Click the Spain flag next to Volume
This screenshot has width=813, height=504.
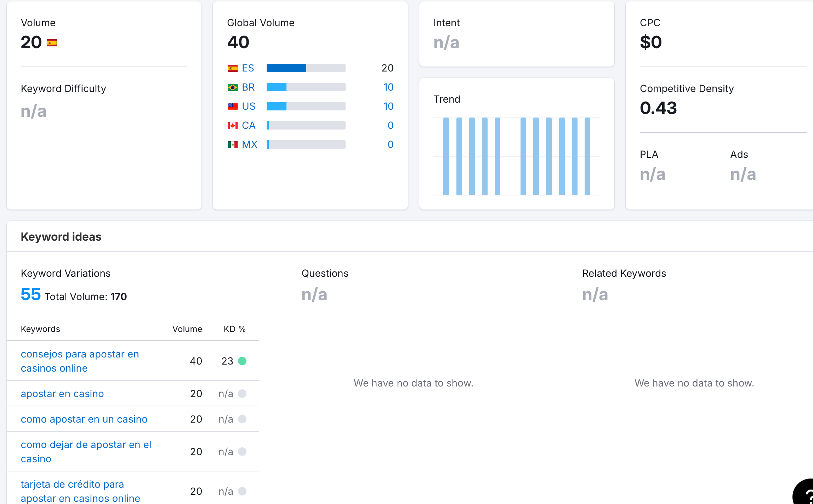[52, 43]
